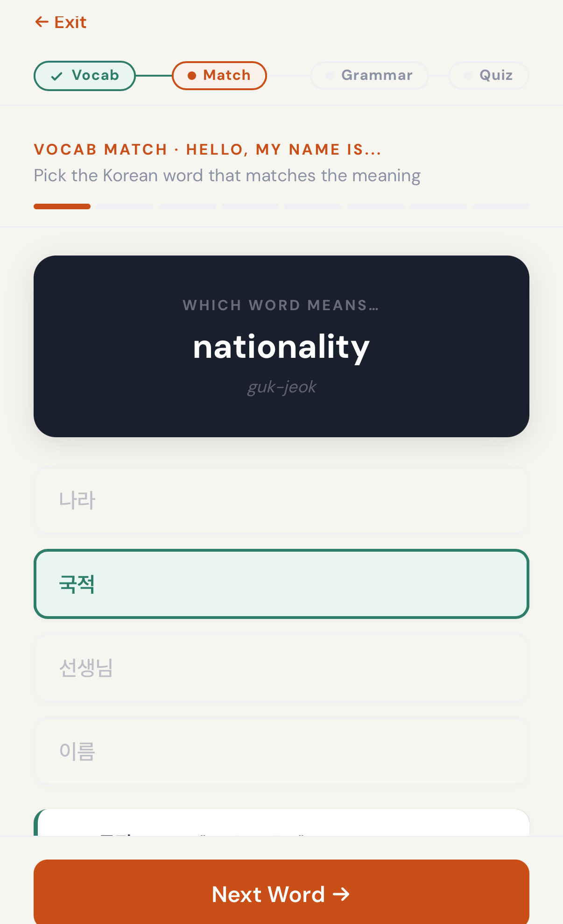Open the Match step pill
563x924 pixels.
tap(219, 75)
